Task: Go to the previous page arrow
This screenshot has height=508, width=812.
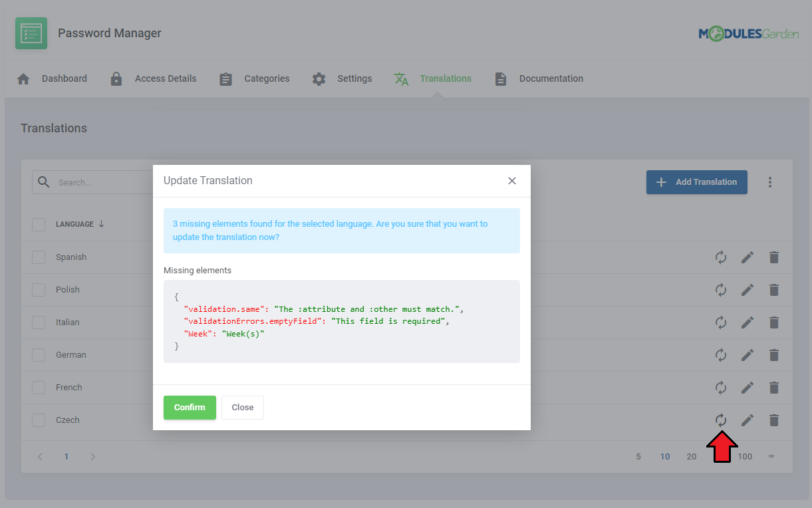Action: [x=40, y=457]
